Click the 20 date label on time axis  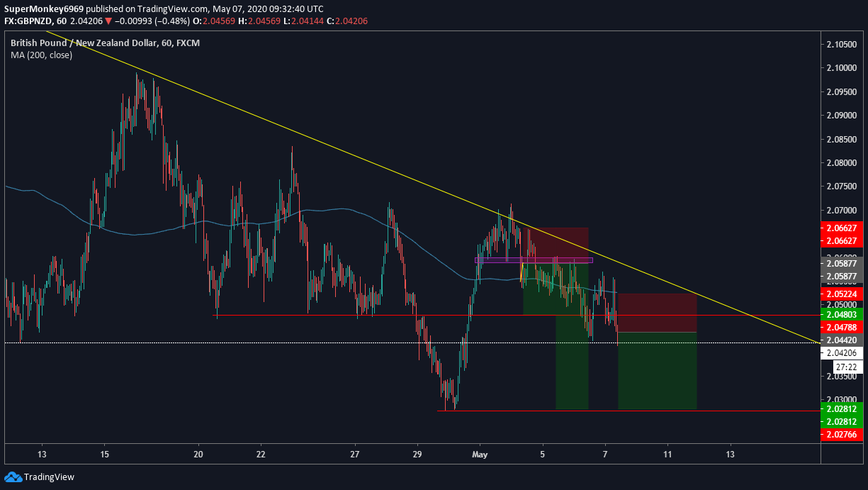[198, 454]
